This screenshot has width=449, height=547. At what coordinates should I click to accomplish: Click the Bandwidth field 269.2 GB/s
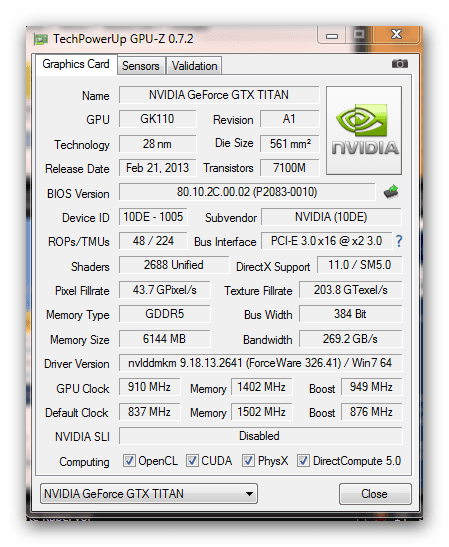pyautogui.click(x=350, y=339)
